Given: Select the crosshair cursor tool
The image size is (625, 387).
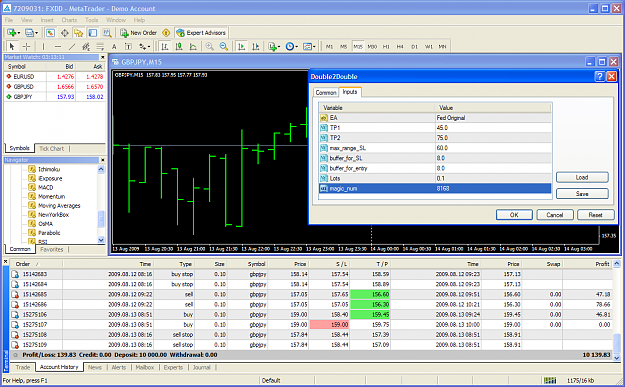Looking at the screenshot, I should pos(27,47).
